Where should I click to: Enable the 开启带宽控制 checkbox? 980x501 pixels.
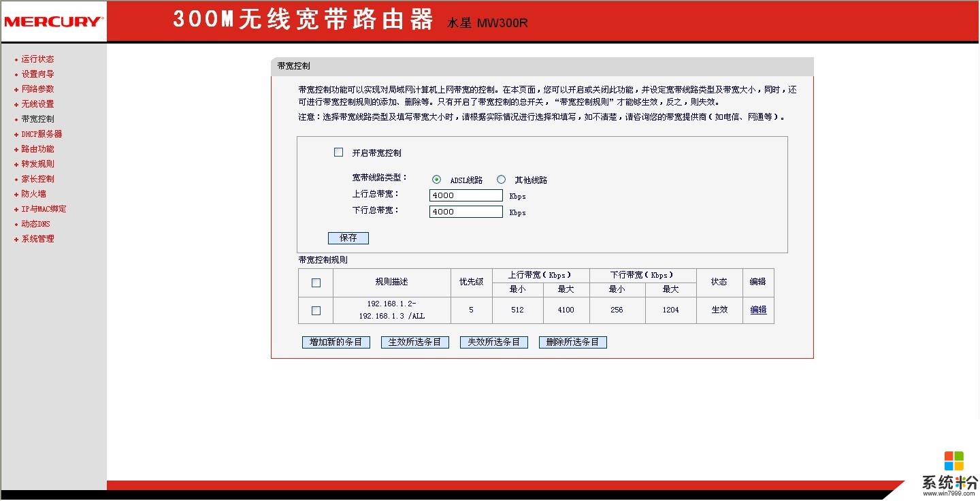[338, 152]
